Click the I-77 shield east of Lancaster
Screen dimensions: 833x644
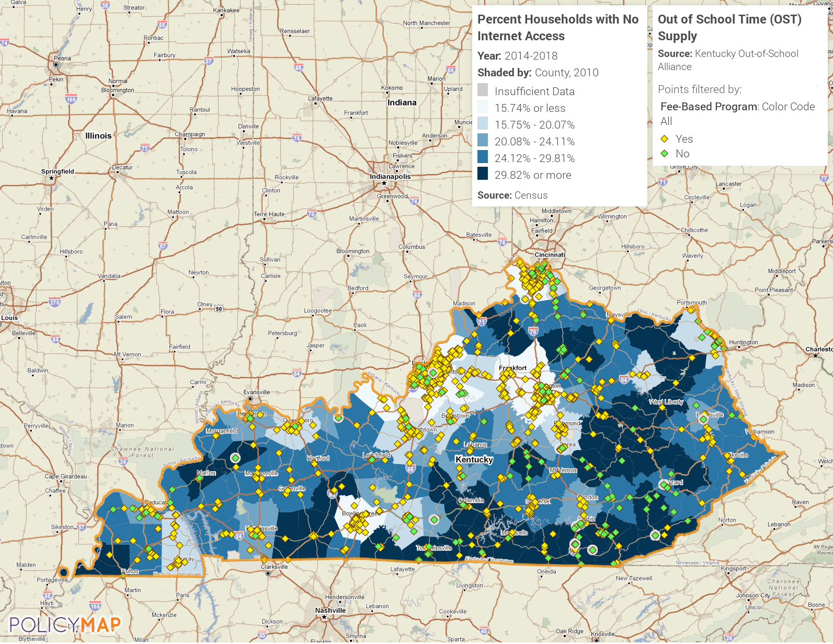[825, 178]
